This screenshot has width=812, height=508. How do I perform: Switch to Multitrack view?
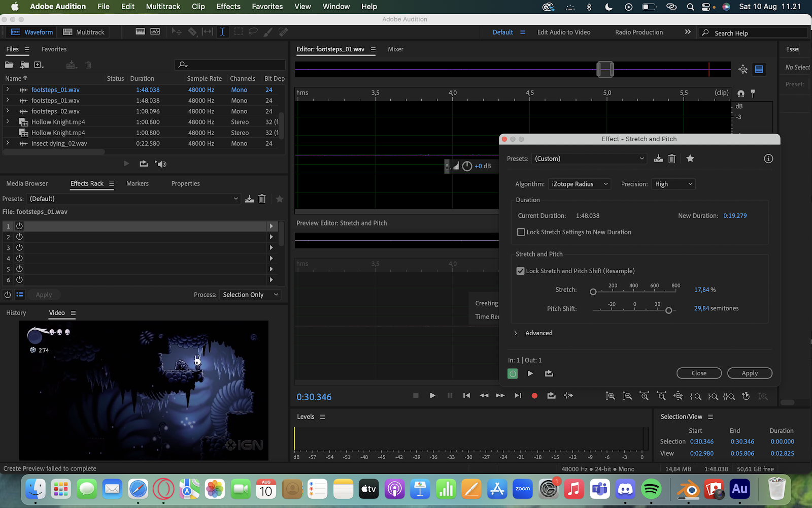pos(84,32)
